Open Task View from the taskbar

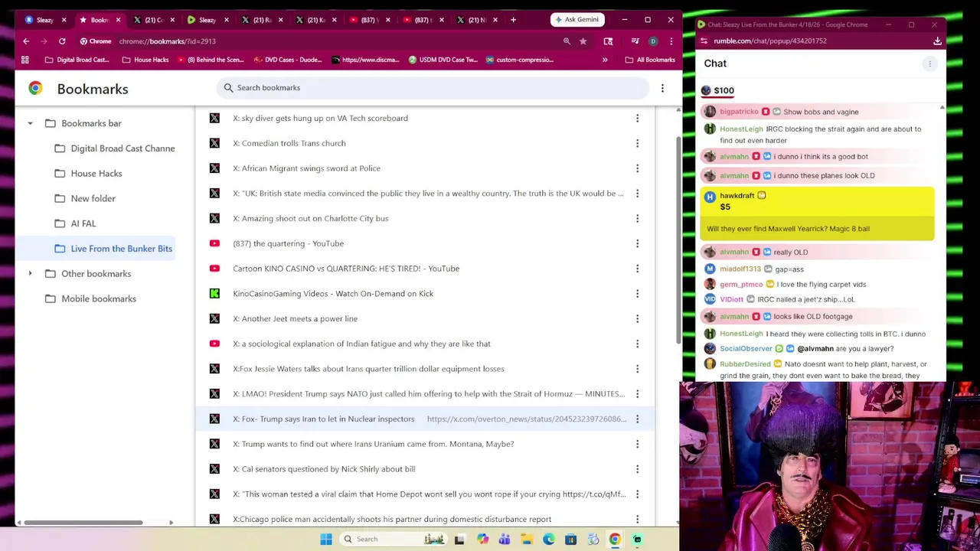coord(459,540)
